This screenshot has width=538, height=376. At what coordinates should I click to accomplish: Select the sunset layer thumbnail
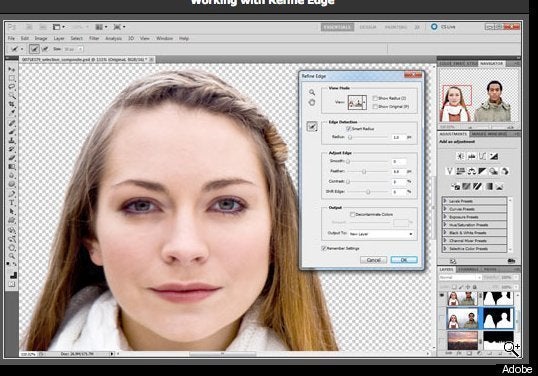pos(462,340)
